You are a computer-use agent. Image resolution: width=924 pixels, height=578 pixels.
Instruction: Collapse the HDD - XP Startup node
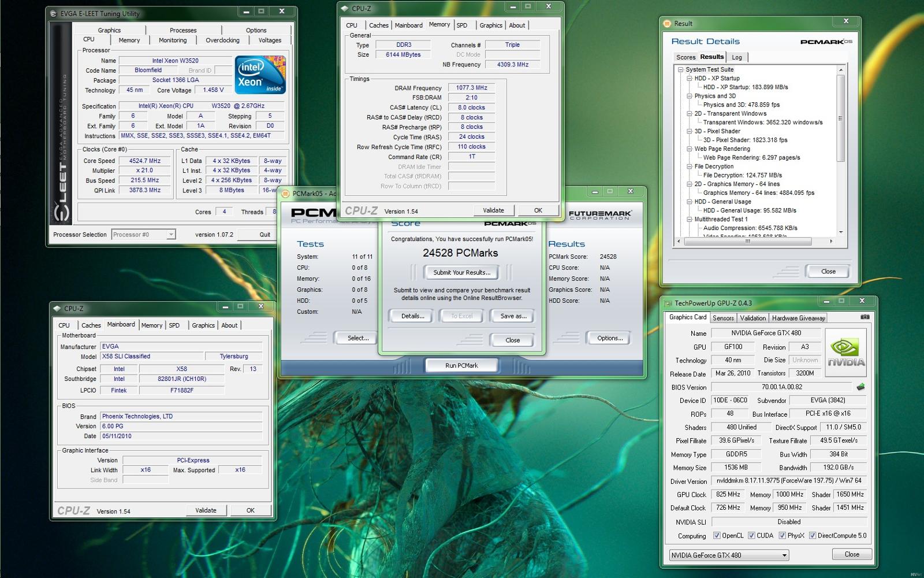(690, 79)
